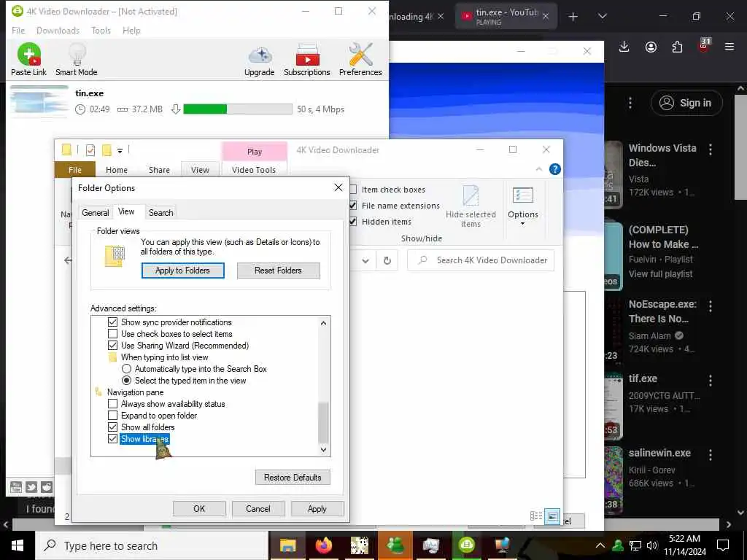Open Firefox account icon
The height and width of the screenshot is (560, 747).
point(651,47)
